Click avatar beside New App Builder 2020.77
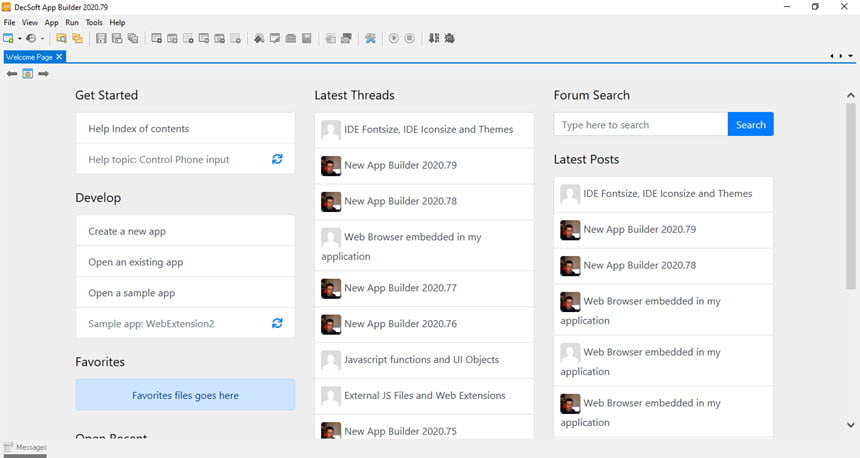This screenshot has height=458, width=860. coord(331,289)
